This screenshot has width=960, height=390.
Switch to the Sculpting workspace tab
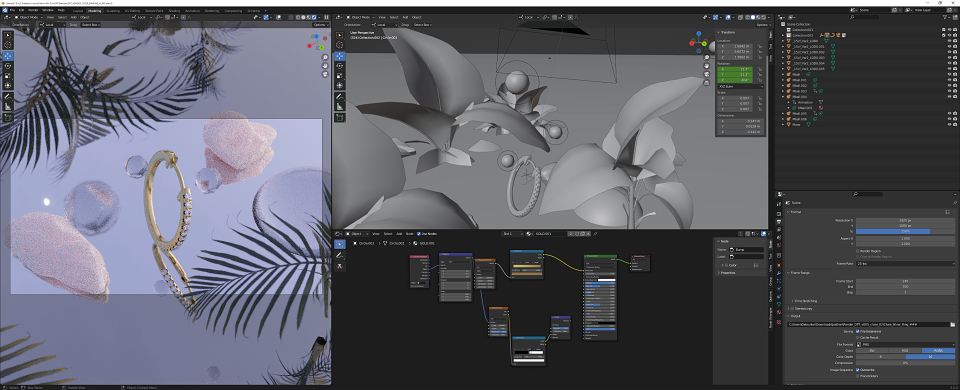(x=113, y=10)
